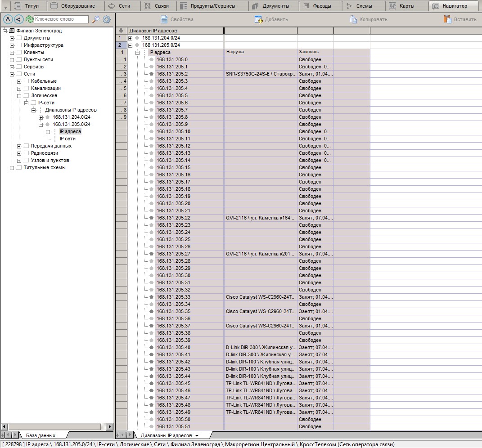Screen dimensions: 482x448
Task: Tick the Сервисы checkbox
Action: (x=19, y=67)
